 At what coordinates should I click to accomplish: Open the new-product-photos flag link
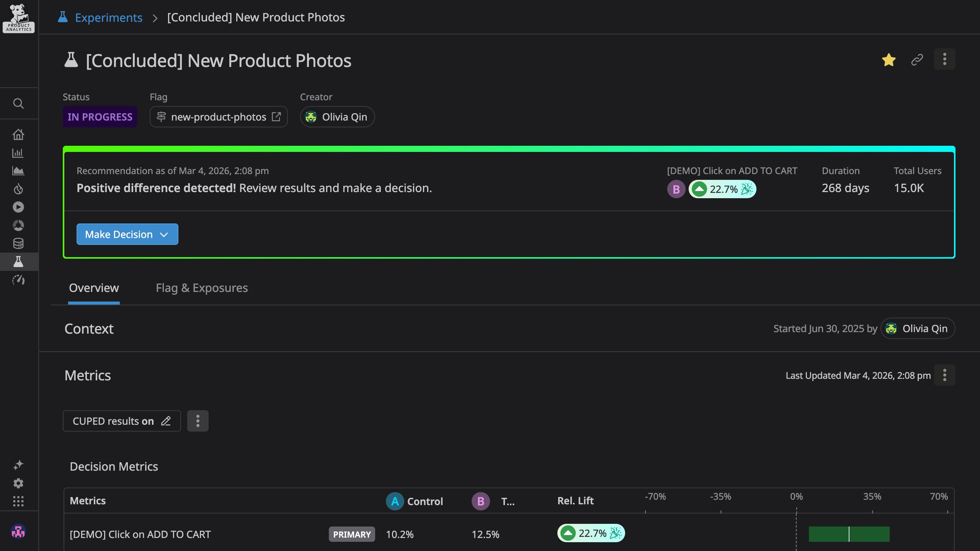click(218, 117)
